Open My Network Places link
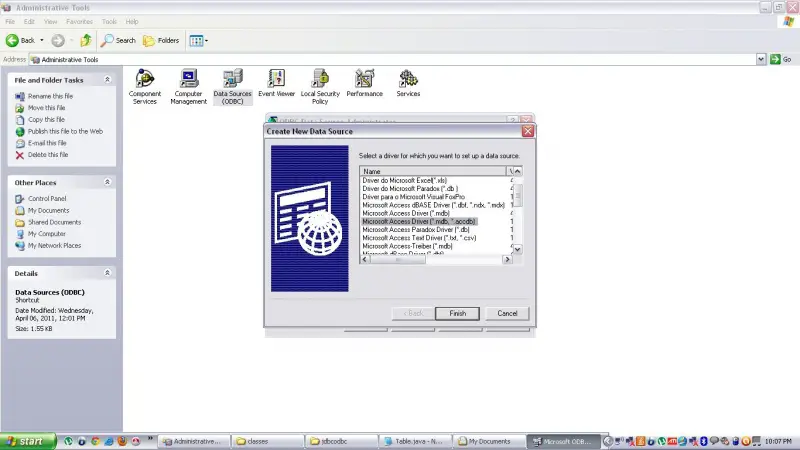800x450 pixels. coord(54,245)
